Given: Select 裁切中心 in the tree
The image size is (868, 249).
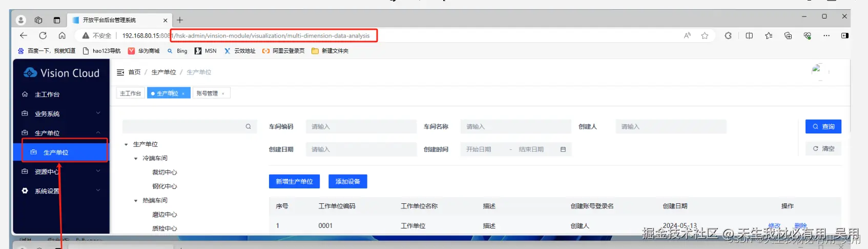Looking at the screenshot, I should 164,173.
